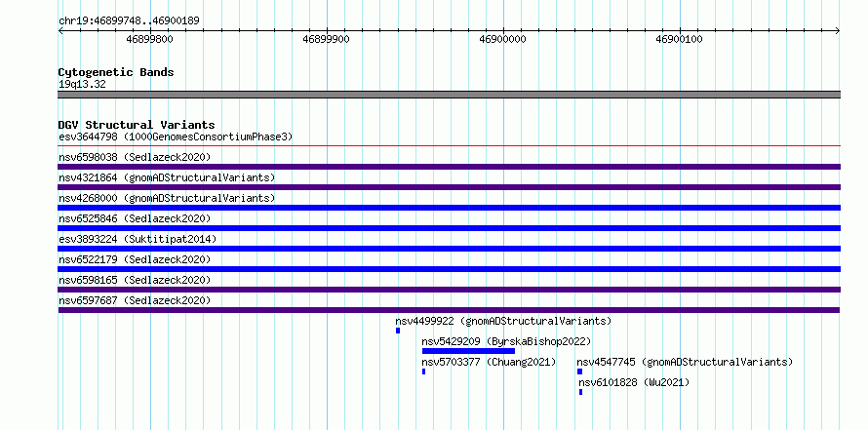868x430 pixels.
Task: Click ruler position 46899800
Action: (149, 39)
